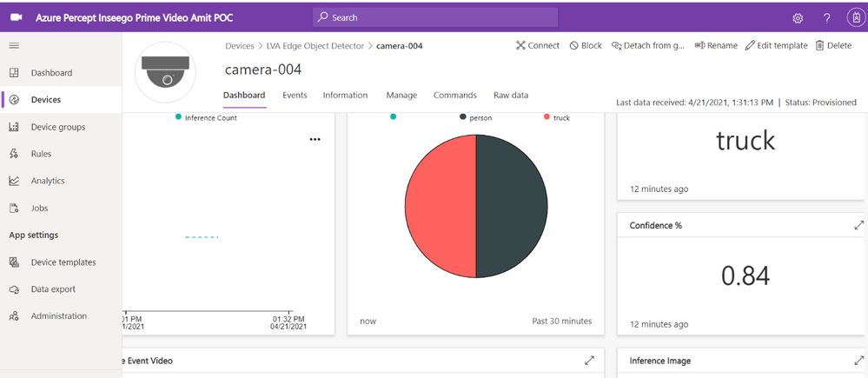Open the settings gear icon

(x=798, y=18)
